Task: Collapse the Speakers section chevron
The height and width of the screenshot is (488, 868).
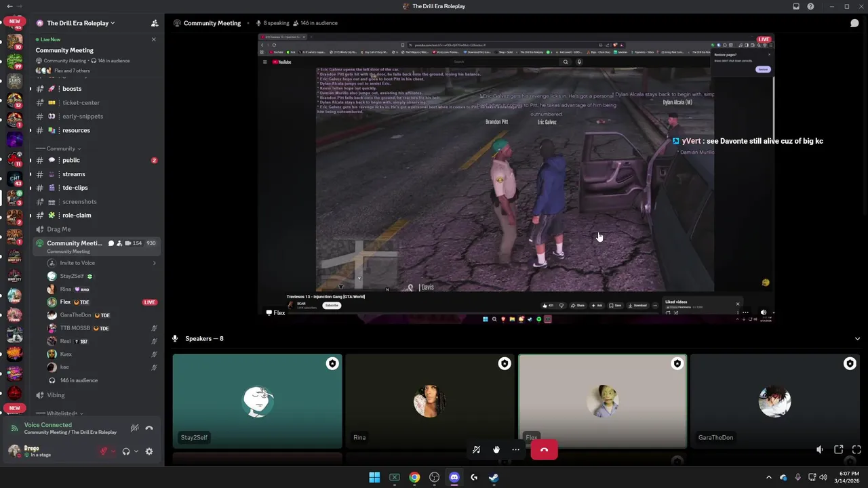Action: pos(857,338)
